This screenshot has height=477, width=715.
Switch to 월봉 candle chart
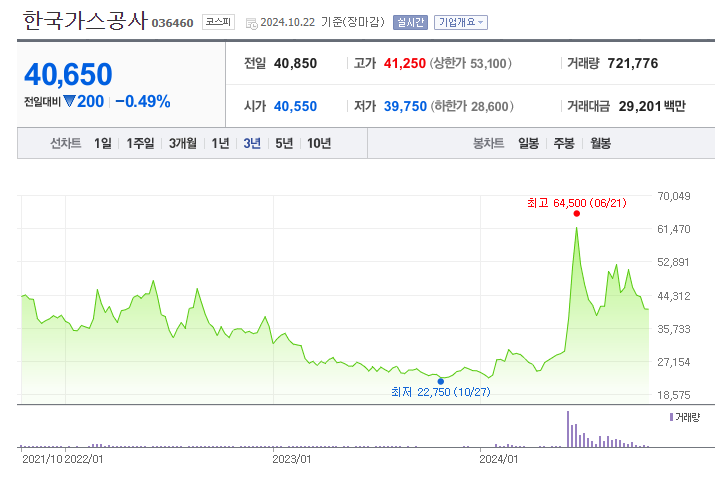click(601, 143)
